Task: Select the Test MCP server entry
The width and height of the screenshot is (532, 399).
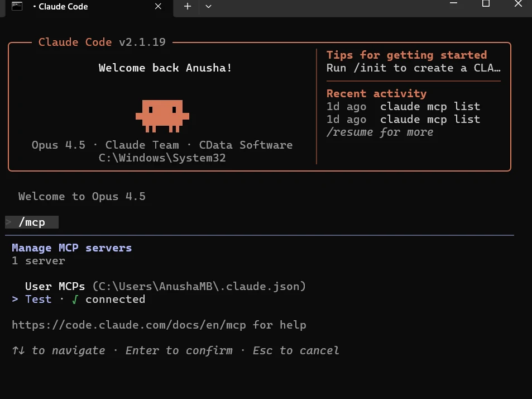Action: (38, 299)
